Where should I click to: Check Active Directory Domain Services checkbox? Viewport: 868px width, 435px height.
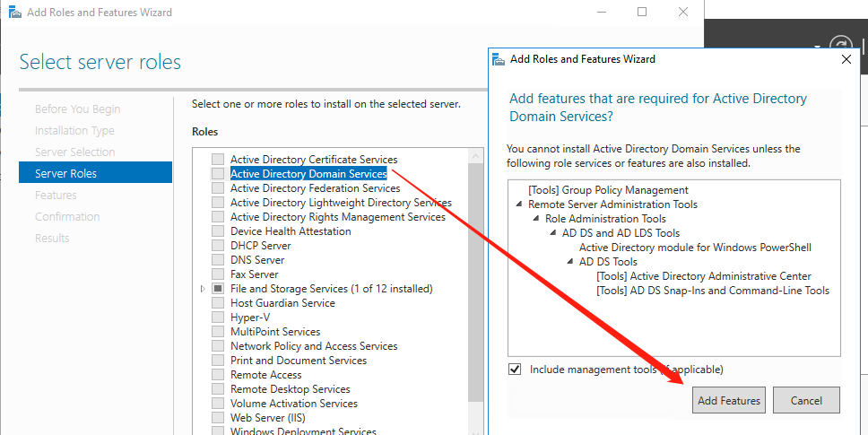pos(218,174)
